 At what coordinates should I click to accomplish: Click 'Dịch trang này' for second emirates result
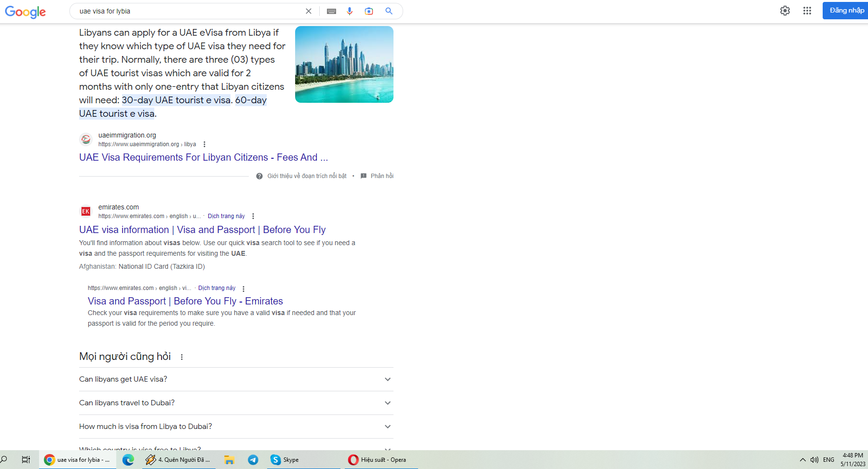click(x=217, y=288)
